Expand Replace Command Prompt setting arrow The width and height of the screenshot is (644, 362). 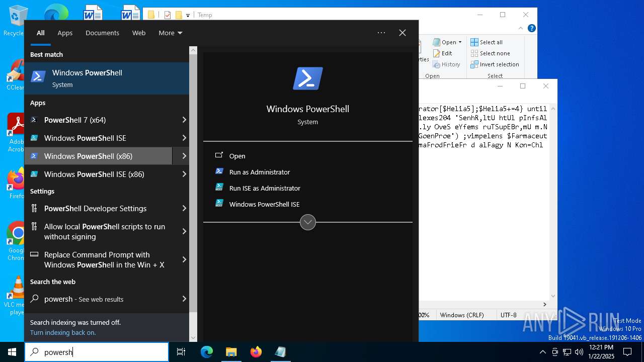tap(184, 259)
